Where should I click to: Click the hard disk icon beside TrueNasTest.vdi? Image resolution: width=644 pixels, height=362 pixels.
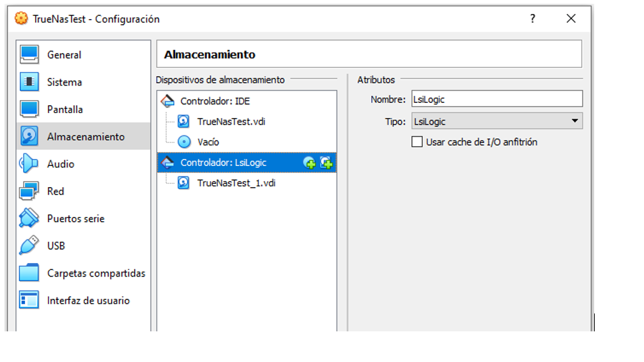(x=183, y=121)
